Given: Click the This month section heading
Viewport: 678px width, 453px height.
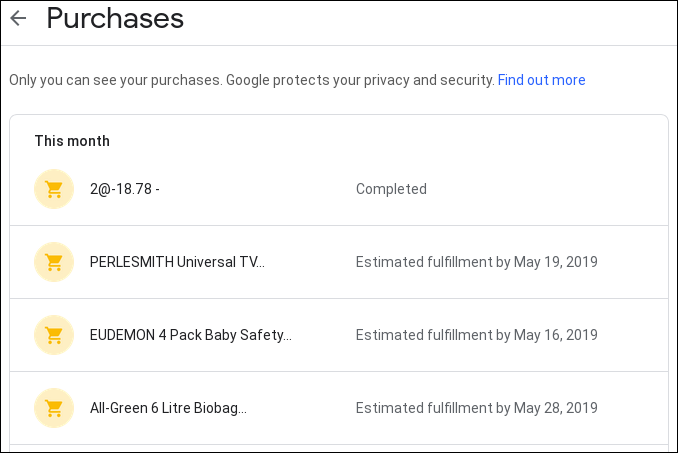Looking at the screenshot, I should (72, 141).
